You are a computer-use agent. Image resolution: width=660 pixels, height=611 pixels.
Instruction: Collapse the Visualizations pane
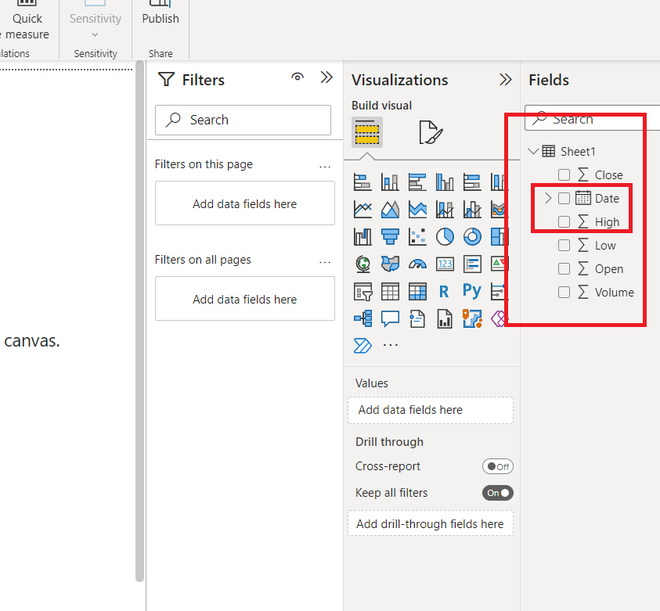506,80
